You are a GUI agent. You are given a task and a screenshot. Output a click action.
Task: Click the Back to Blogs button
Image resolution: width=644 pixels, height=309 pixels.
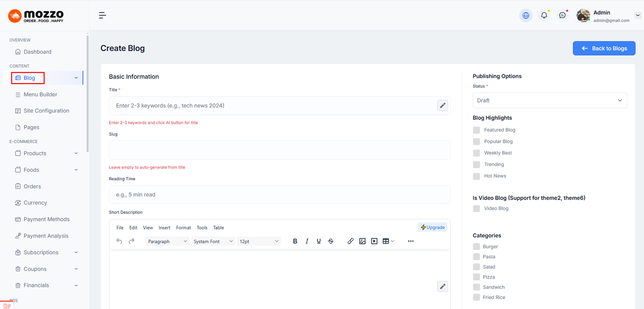(604, 48)
